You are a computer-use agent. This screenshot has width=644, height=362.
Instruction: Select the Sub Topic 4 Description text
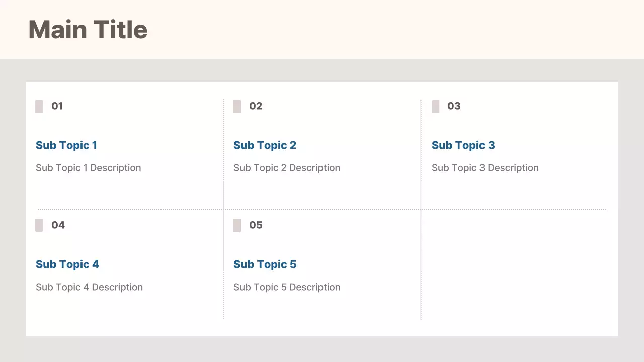pyautogui.click(x=89, y=287)
